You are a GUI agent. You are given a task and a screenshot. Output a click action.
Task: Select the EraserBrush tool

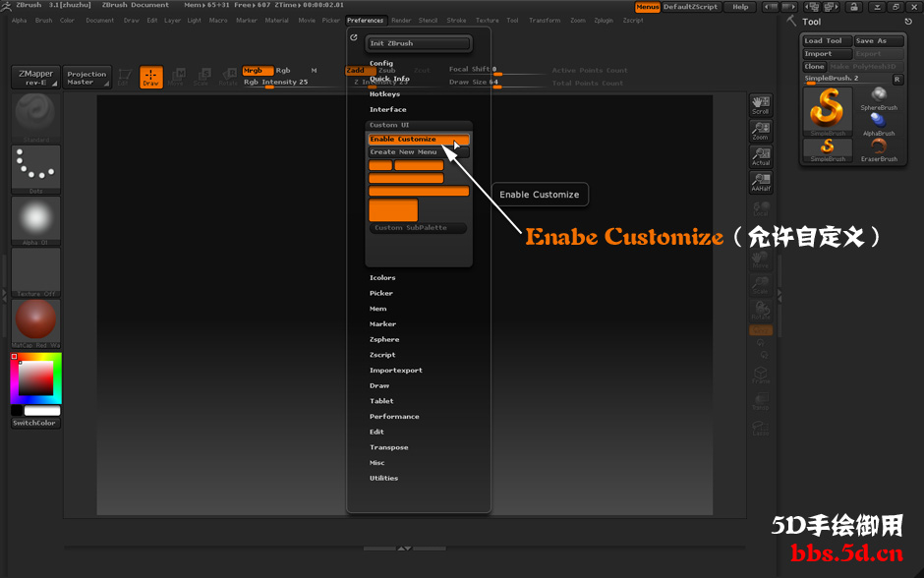(x=879, y=150)
